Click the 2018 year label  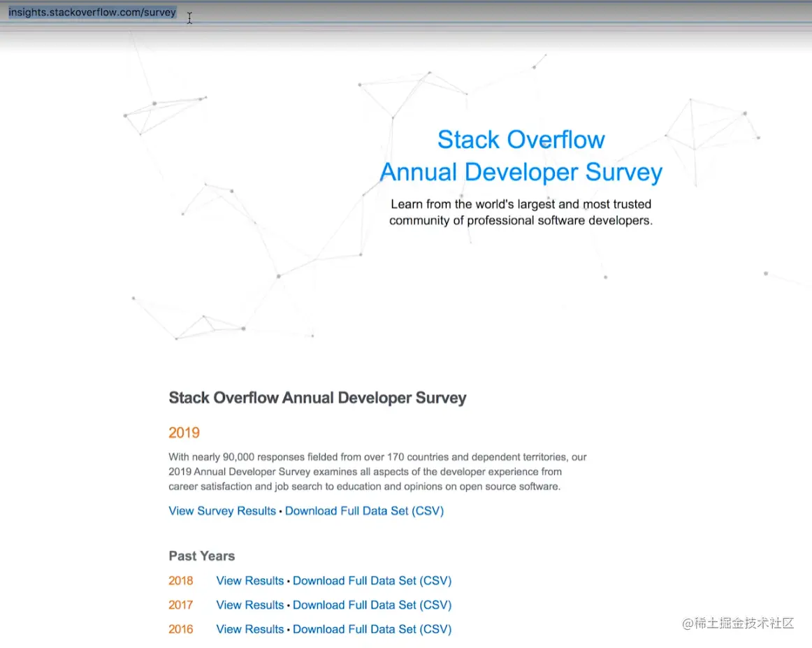pos(181,581)
